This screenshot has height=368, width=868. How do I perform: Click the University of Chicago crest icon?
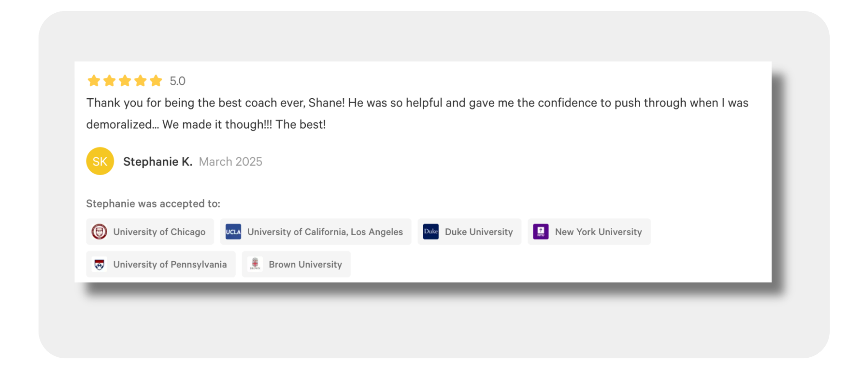[x=99, y=231]
